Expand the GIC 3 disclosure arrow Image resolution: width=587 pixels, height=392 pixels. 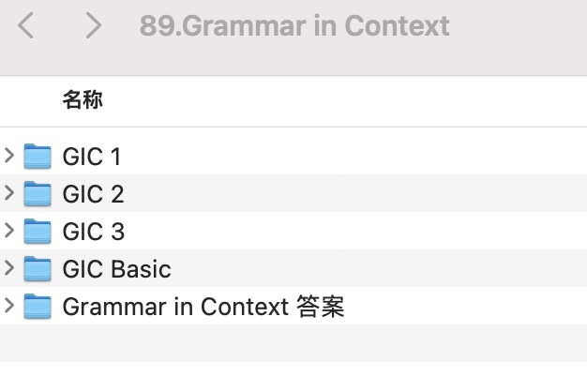tap(9, 231)
